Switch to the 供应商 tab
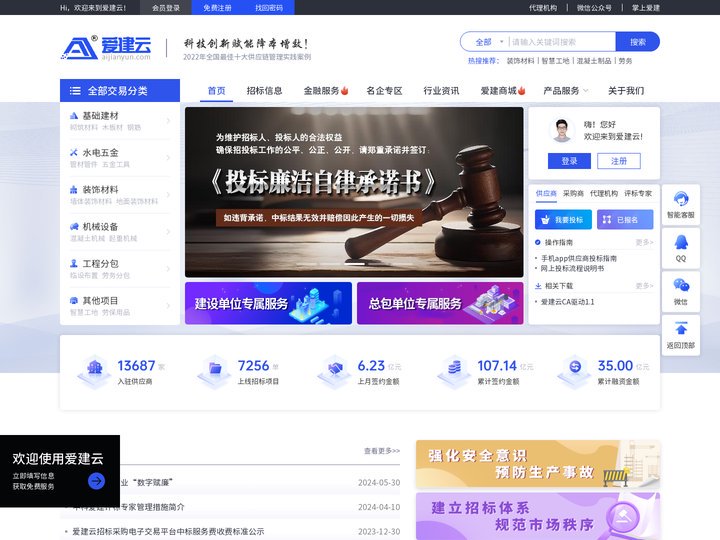This screenshot has width=720, height=540. (546, 193)
